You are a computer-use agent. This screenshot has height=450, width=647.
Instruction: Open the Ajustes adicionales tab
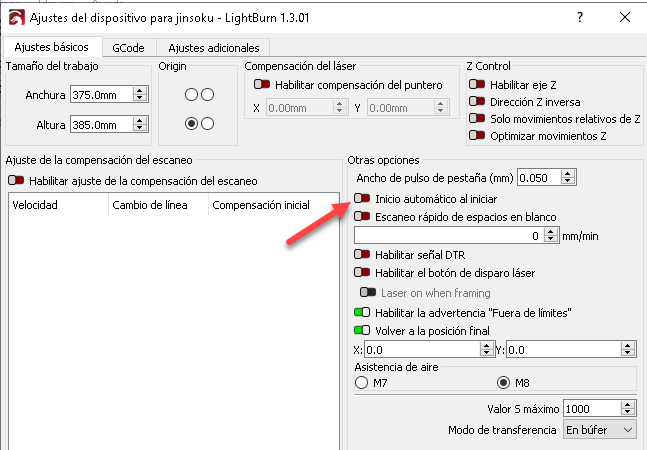[214, 48]
